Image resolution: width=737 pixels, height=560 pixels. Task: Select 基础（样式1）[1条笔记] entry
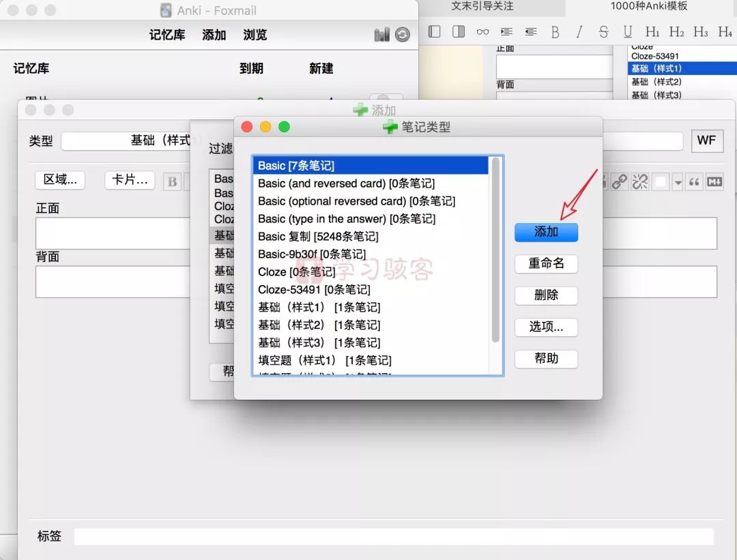371,307
